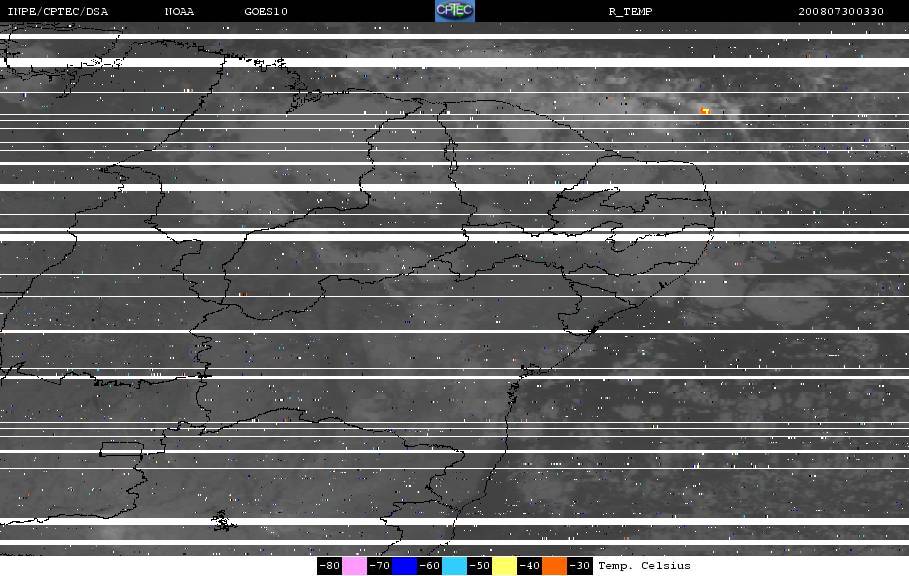Click the GOES10 satellite label
Screen dimensions: 909x576
pos(266,12)
